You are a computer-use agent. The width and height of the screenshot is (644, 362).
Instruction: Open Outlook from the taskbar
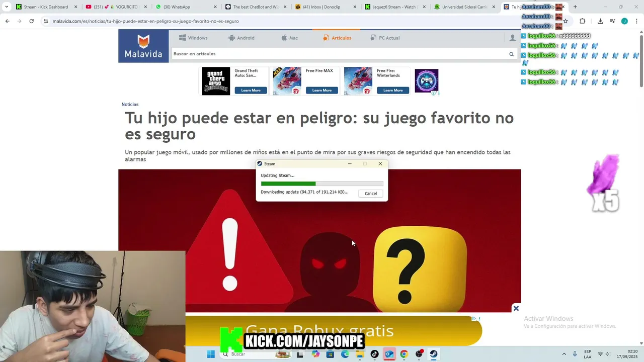[389, 354]
